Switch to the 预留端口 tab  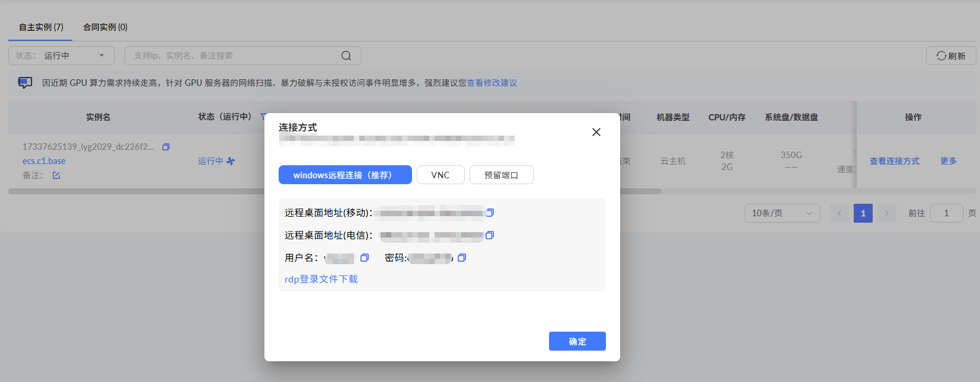[x=502, y=175]
